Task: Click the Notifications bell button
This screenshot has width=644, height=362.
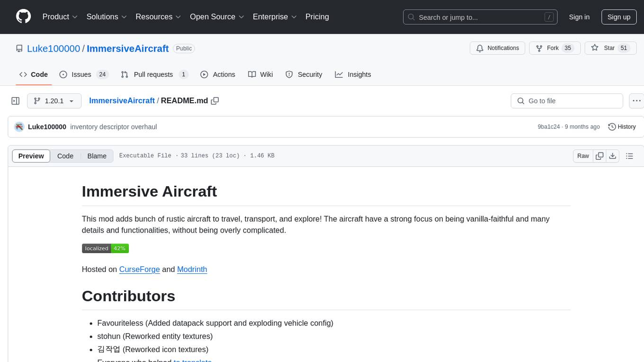Action: pyautogui.click(x=498, y=48)
